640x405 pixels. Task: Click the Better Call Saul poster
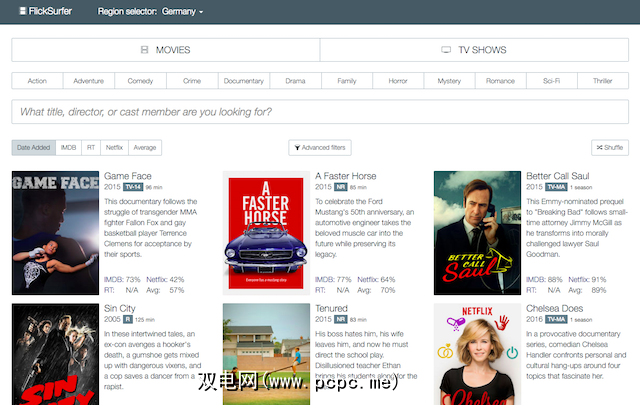(477, 233)
